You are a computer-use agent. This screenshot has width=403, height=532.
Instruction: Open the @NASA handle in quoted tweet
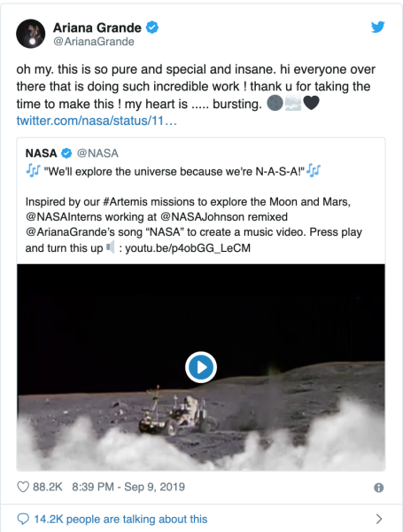[97, 153]
